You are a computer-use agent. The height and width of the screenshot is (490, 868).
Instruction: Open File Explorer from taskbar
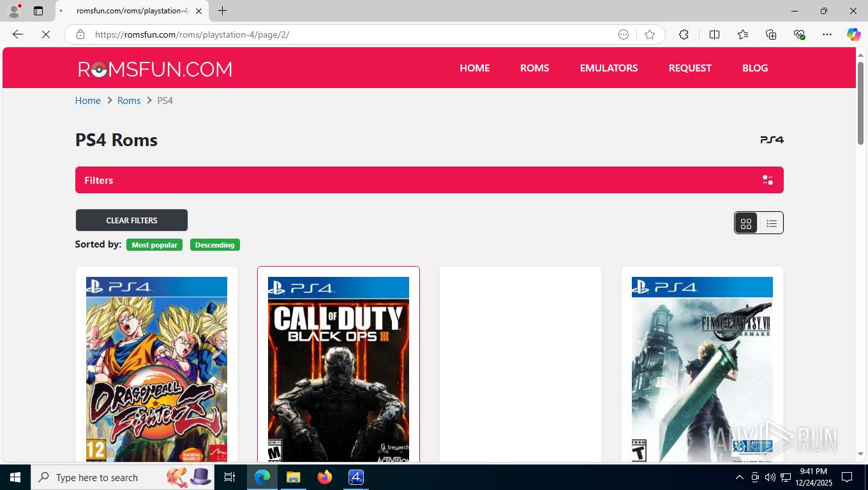(x=293, y=477)
